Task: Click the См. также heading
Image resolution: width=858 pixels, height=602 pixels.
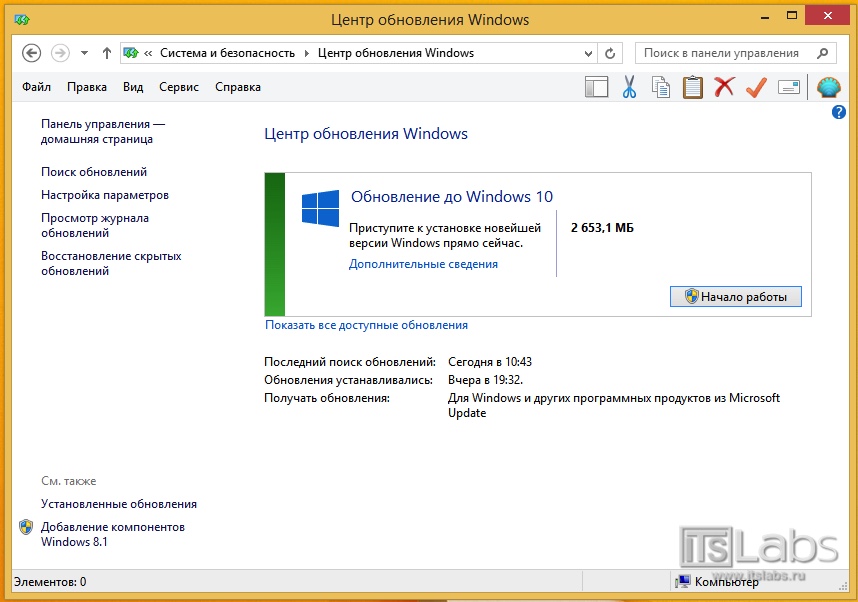Action: pos(68,481)
